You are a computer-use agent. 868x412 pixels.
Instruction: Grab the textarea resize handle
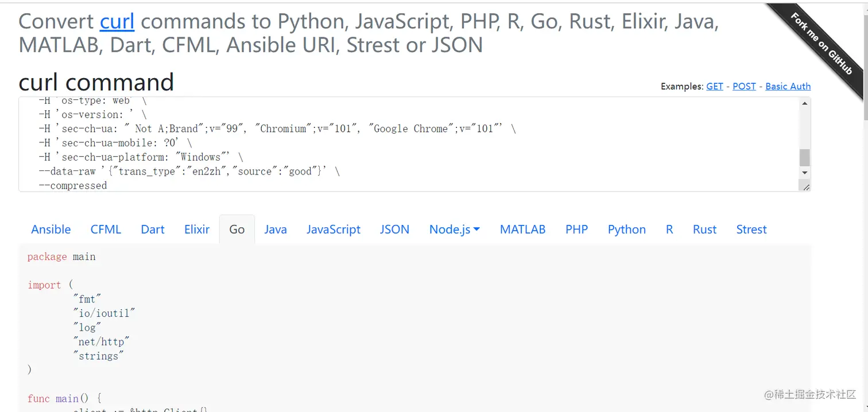pos(806,186)
